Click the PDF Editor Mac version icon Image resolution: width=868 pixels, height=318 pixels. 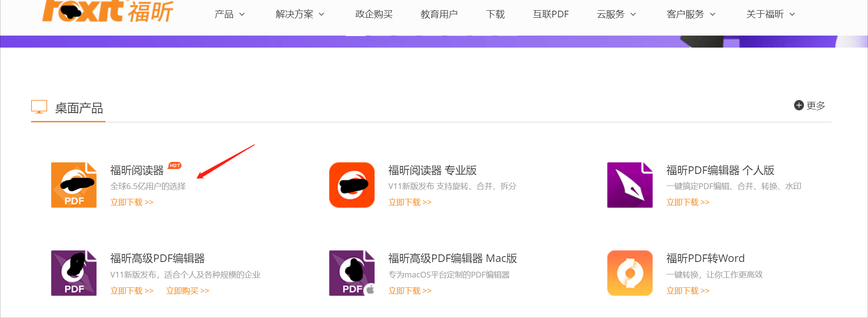[352, 273]
